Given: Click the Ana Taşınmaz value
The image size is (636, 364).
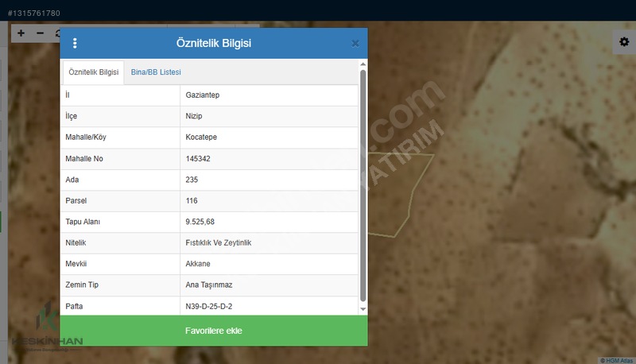Looking at the screenshot, I should (x=209, y=285).
